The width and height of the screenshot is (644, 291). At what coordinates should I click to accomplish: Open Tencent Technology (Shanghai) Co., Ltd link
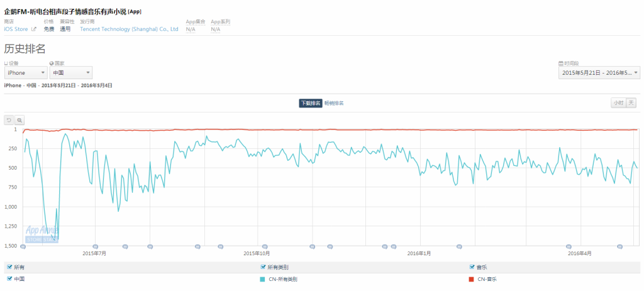coord(129,29)
